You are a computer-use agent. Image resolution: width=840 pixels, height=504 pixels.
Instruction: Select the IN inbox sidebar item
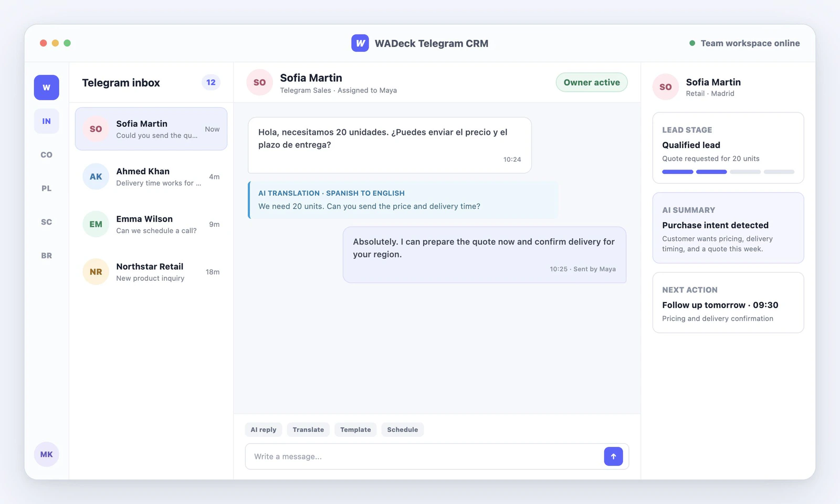(47, 121)
